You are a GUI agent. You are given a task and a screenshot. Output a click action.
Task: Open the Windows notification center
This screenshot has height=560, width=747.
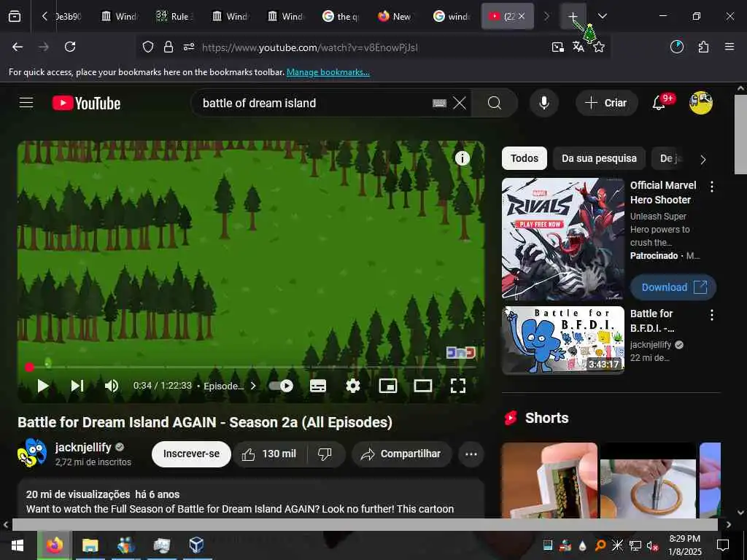point(723,545)
